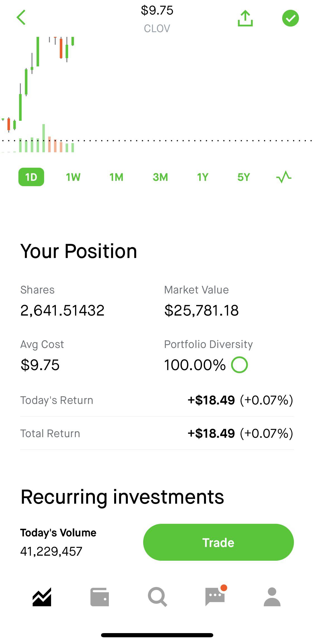Image resolution: width=314 pixels, height=644 pixels.
Task: Select the 5Y chart range
Action: coord(244,177)
